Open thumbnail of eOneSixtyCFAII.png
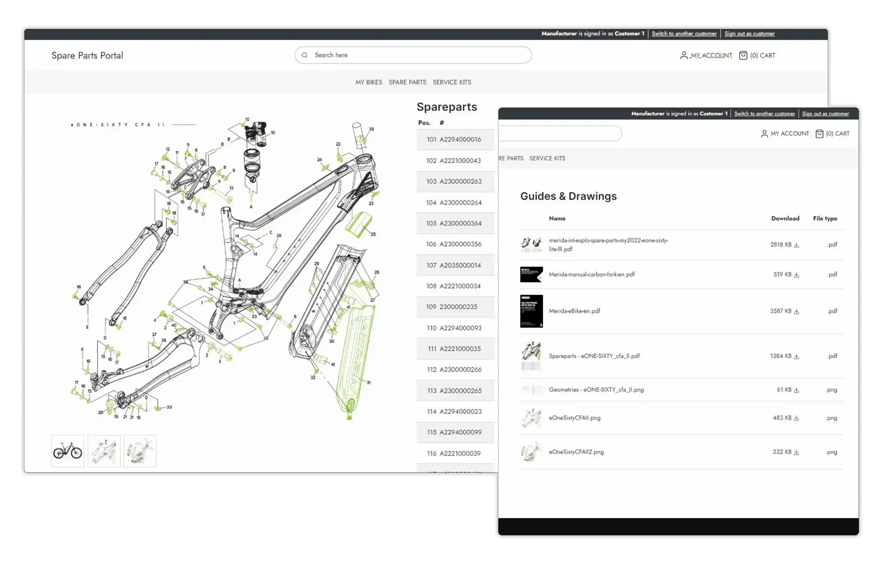 pyautogui.click(x=531, y=418)
